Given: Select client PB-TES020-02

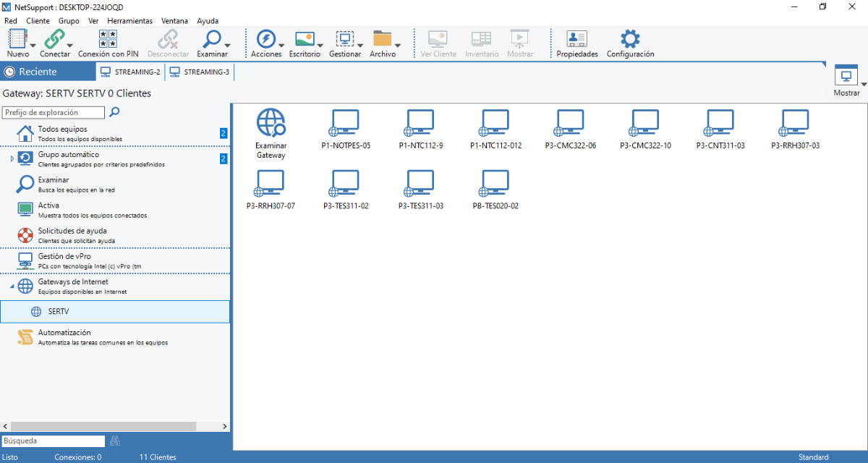Looking at the screenshot, I should click(495, 184).
